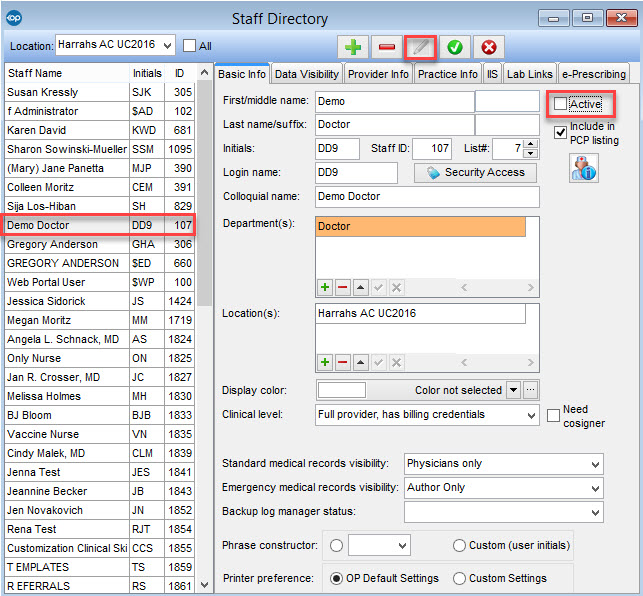Click the green checkmark save button
The image size is (643, 596).
click(455, 47)
